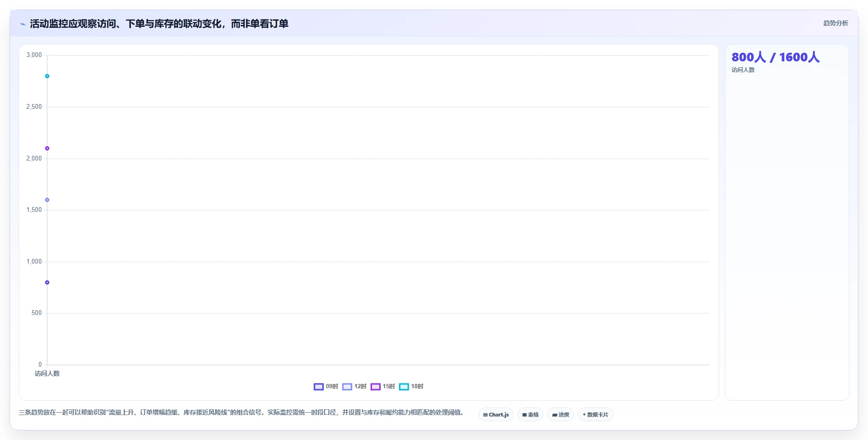868x440 pixels.
Task: Toggle the 18时 legend series
Action: coord(411,387)
